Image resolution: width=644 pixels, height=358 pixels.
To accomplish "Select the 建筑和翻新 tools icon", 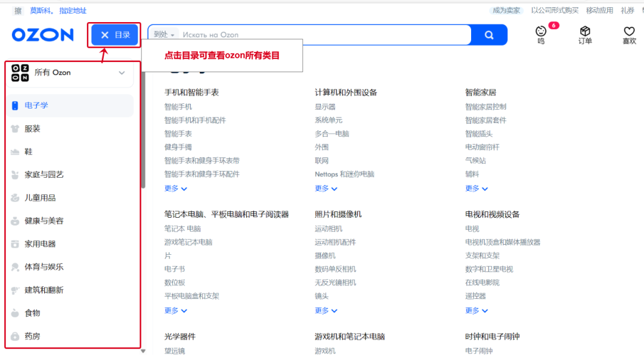I will (x=15, y=290).
